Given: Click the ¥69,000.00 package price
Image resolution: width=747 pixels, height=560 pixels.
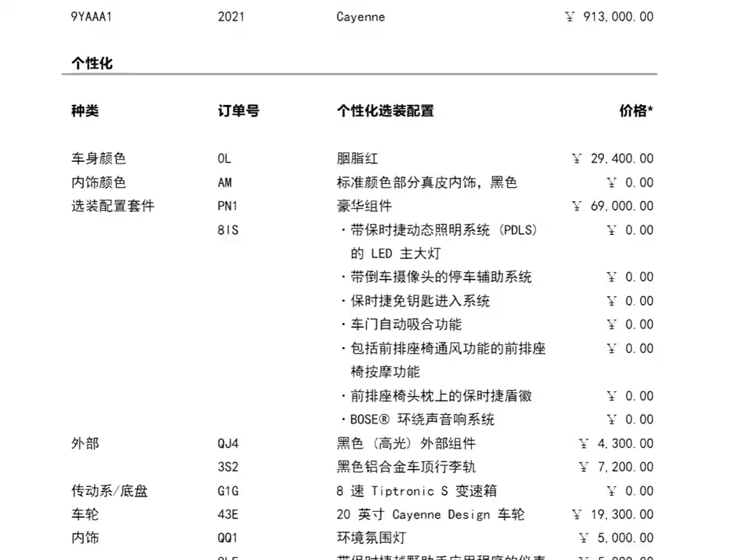Looking at the screenshot, I should (613, 206).
